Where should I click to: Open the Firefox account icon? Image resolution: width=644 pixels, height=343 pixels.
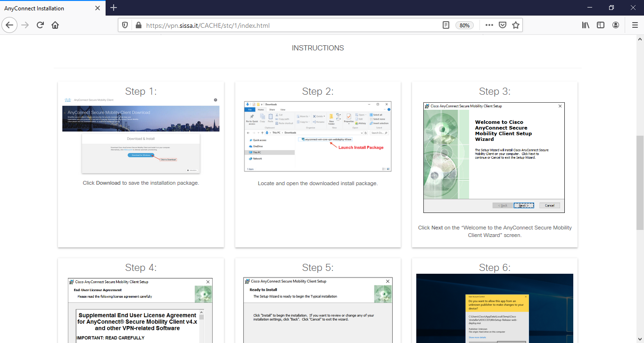click(x=616, y=25)
